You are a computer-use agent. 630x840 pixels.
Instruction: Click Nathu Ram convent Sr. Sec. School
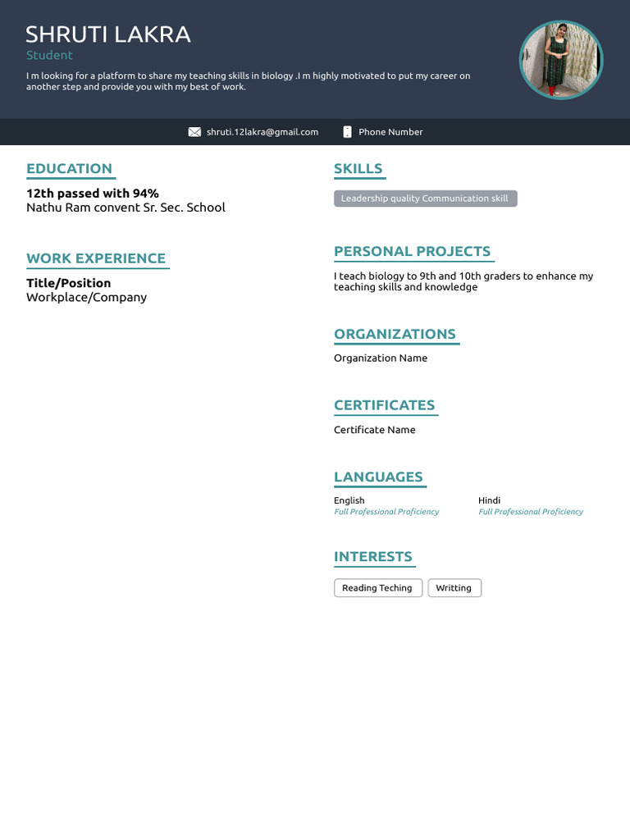[126, 208]
